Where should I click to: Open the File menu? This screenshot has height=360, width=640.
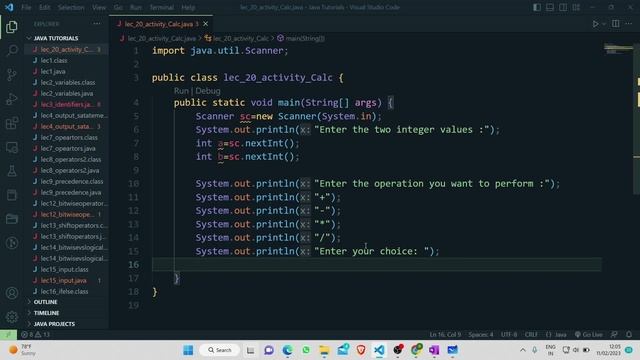(x=26, y=7)
